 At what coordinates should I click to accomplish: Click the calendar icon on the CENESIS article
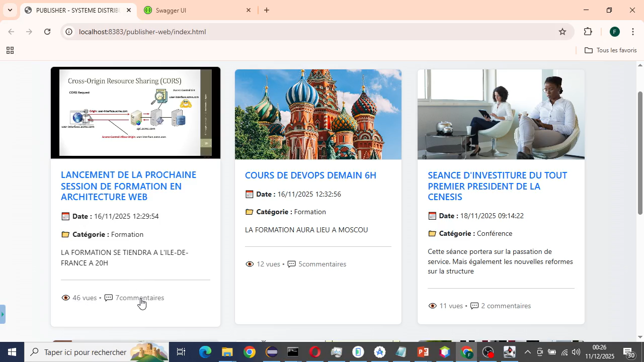432,215
